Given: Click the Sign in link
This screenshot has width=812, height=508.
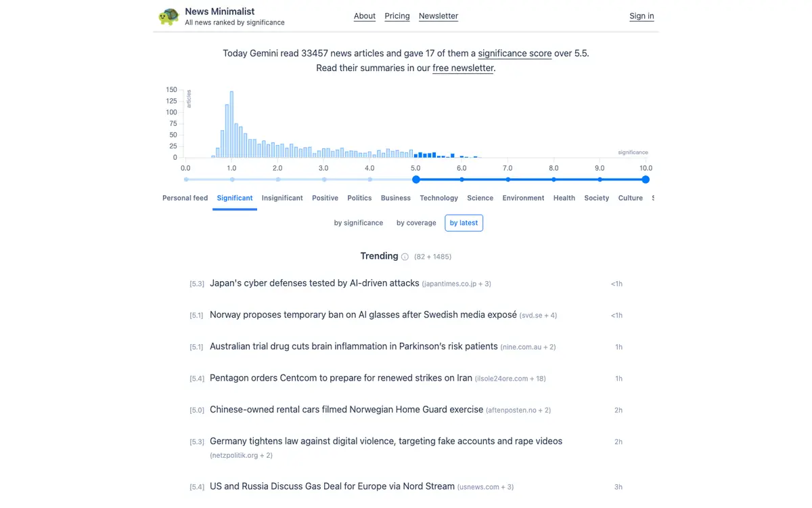Looking at the screenshot, I should pos(641,16).
